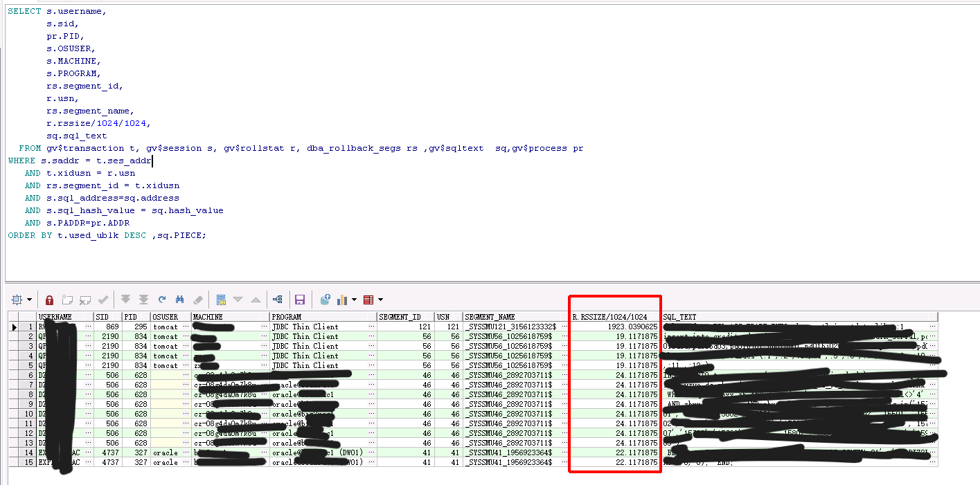Open the select-mode dropdown arrow
This screenshot has width=980, height=485.
28,300
